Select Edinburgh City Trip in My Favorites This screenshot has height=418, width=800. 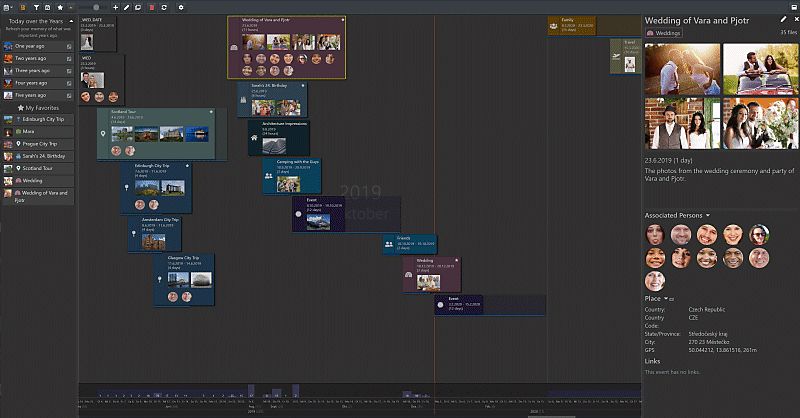pyautogui.click(x=38, y=119)
